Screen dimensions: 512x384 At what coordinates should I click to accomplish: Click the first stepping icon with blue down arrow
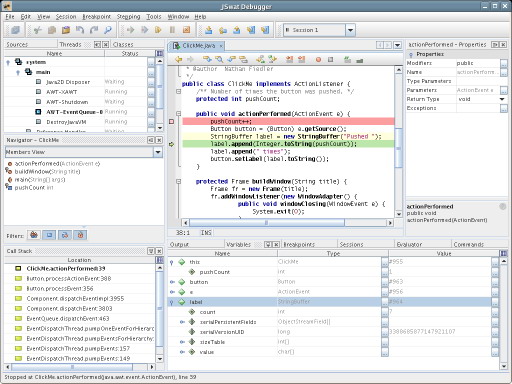point(209,30)
